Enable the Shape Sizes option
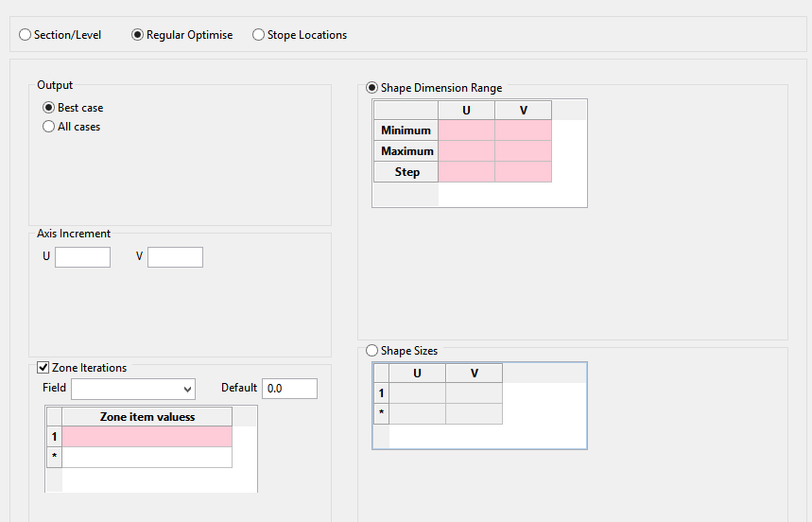Viewport: 812px width, 522px height. point(372,351)
